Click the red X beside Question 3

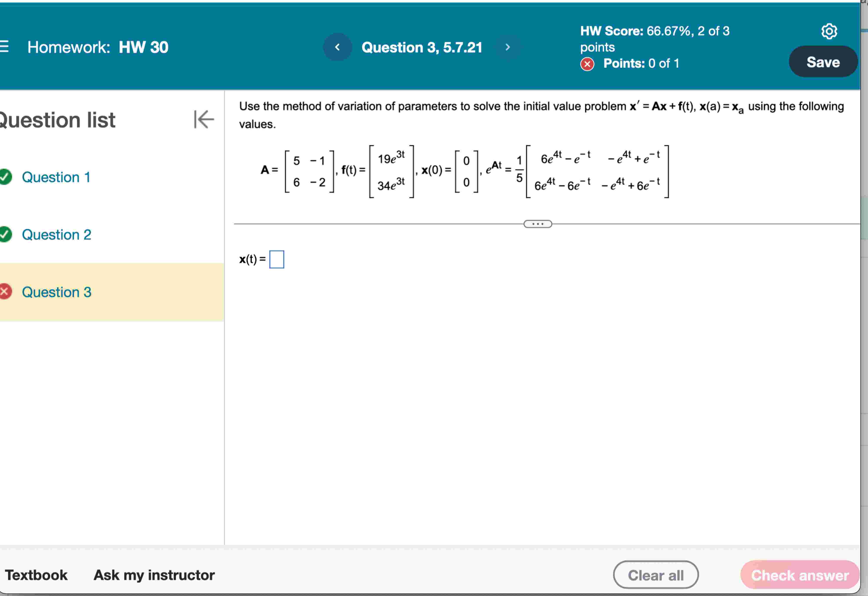click(5, 292)
